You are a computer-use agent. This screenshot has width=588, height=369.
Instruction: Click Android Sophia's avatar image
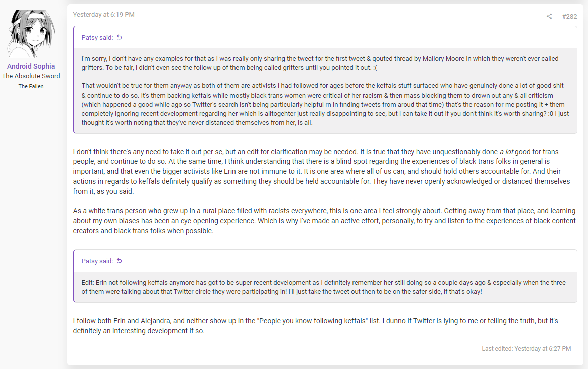pos(31,34)
